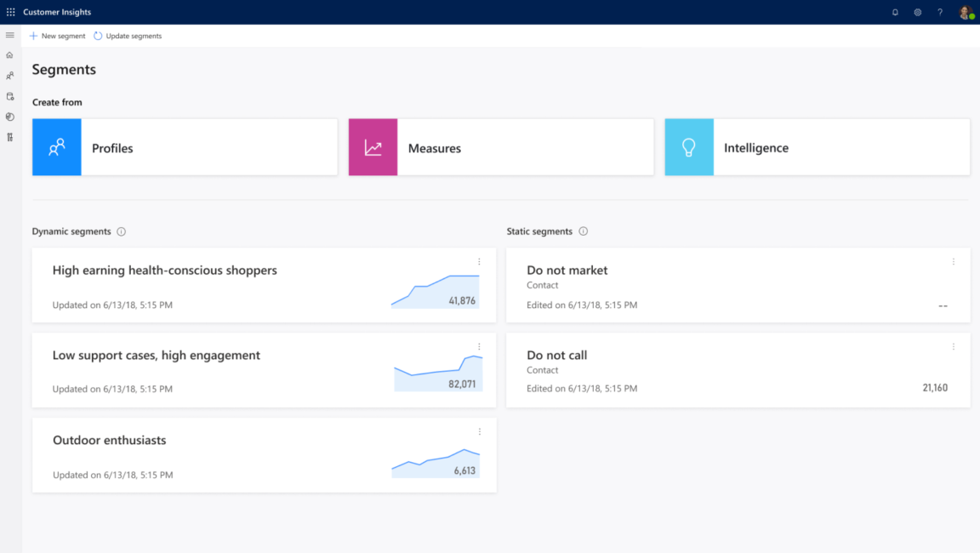Click Update segments

[x=128, y=36]
